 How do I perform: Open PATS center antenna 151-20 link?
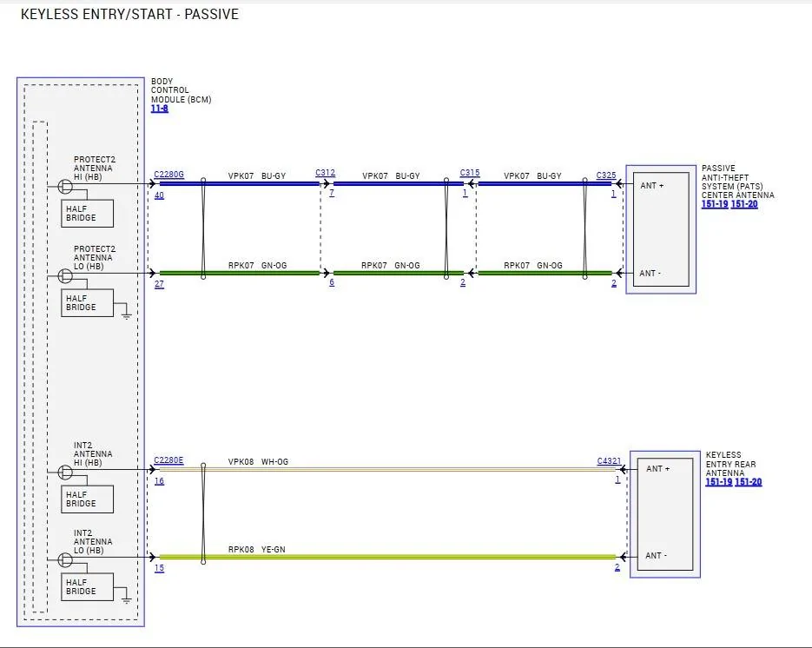tap(744, 204)
